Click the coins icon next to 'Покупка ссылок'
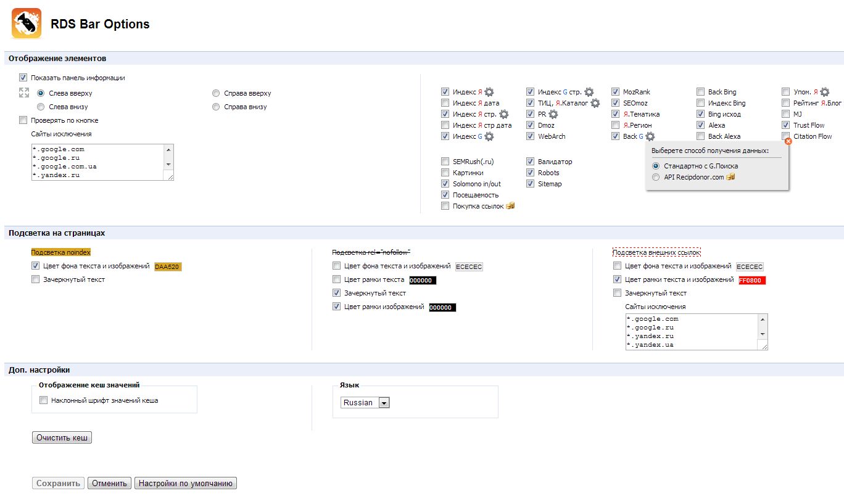Image resolution: width=844 pixels, height=504 pixels. [x=510, y=206]
